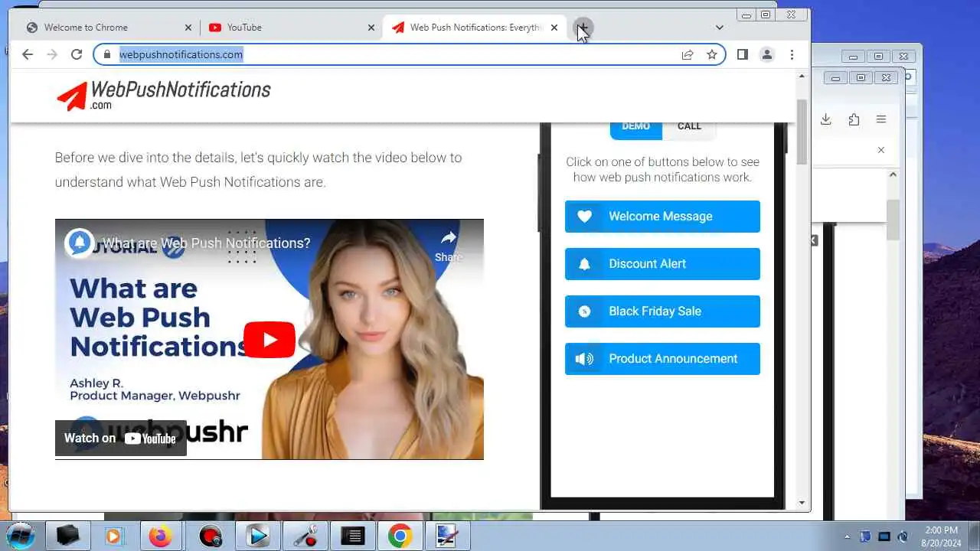Screen dimensions: 980x551
Task: Select the CALL toggle option
Action: click(x=689, y=129)
